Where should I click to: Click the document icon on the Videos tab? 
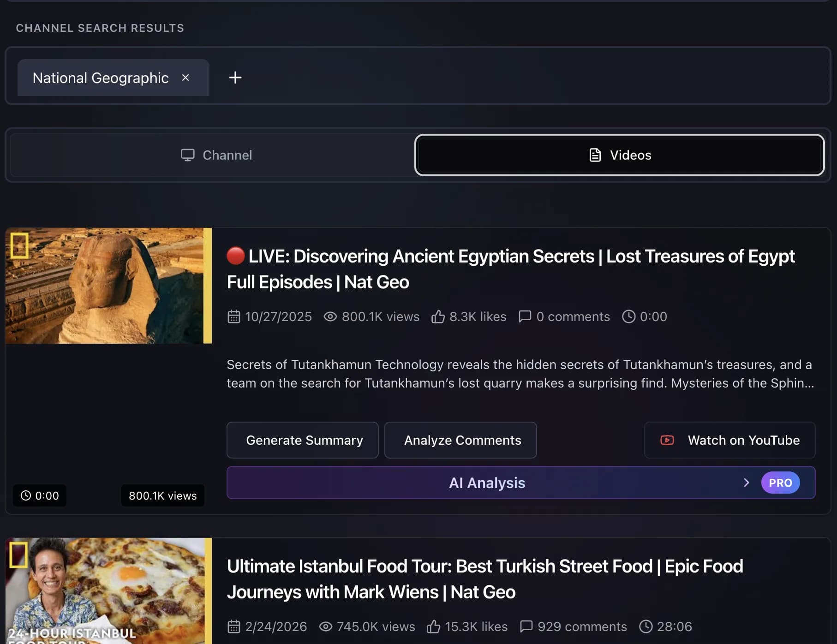(594, 155)
